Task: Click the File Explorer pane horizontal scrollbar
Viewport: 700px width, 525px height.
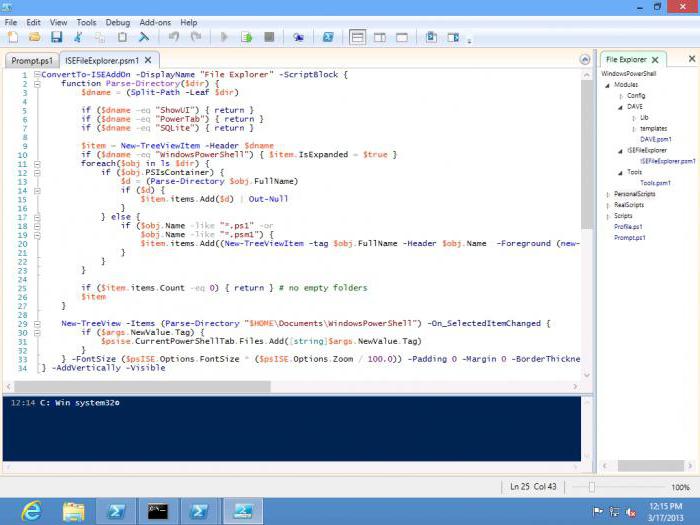Action: click(x=650, y=466)
